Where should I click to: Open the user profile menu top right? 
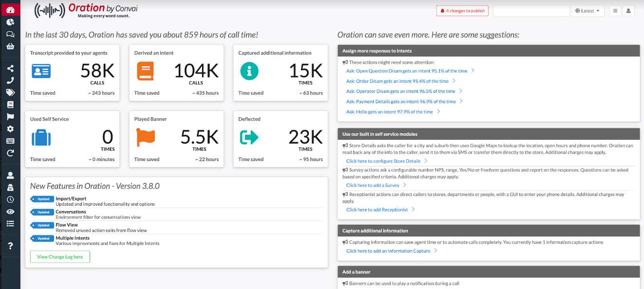[628, 11]
